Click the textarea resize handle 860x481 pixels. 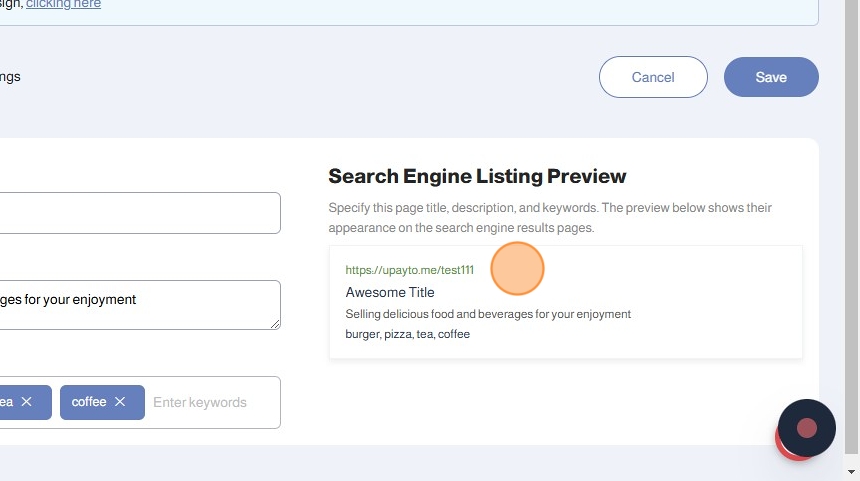coord(275,324)
